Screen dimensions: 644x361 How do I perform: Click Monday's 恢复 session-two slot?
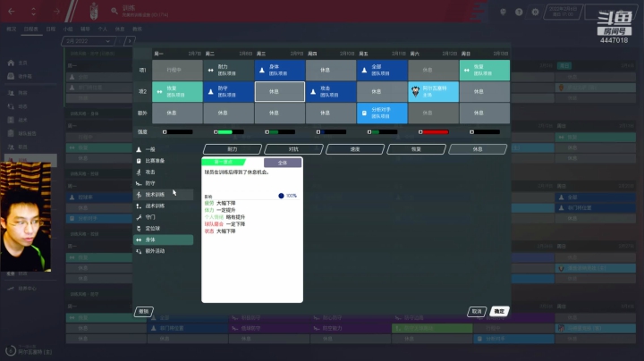pos(177,91)
